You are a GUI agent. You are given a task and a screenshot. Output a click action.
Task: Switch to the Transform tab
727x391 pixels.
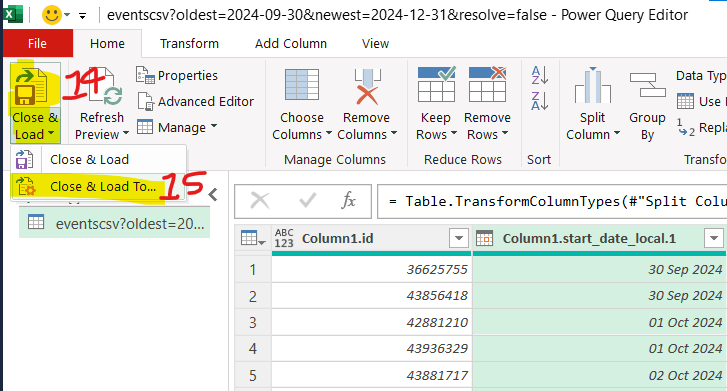(189, 44)
